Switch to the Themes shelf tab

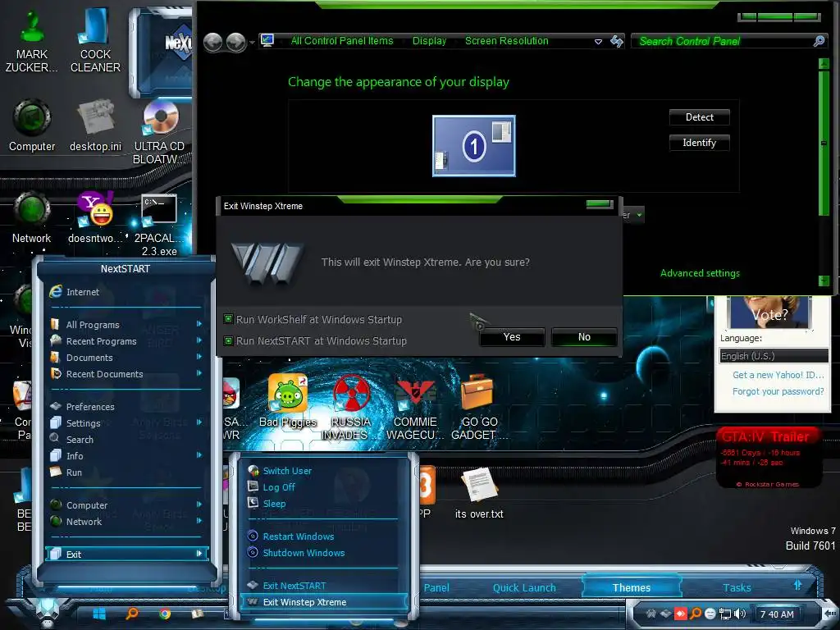click(x=631, y=587)
